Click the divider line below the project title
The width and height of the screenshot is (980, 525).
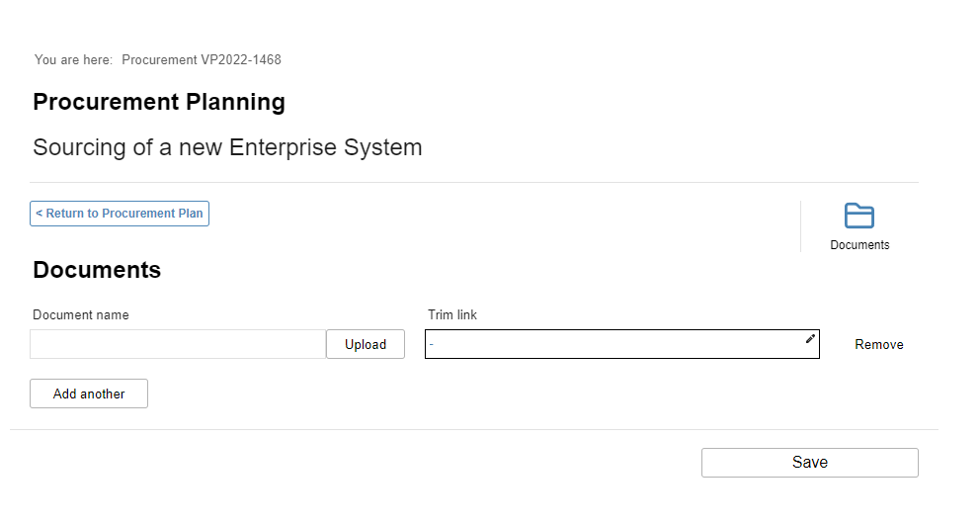[474, 183]
